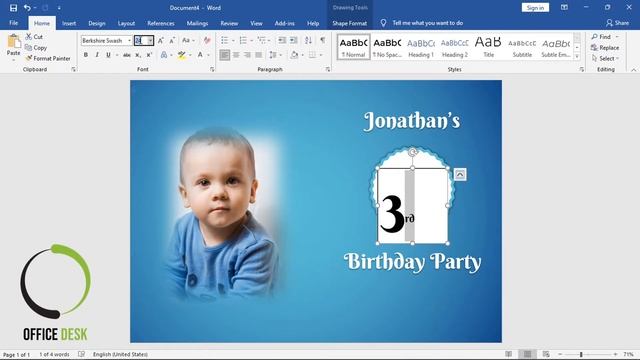This screenshot has height=360, width=640.
Task: Open the Paragraph dialog launcher
Action: click(328, 70)
